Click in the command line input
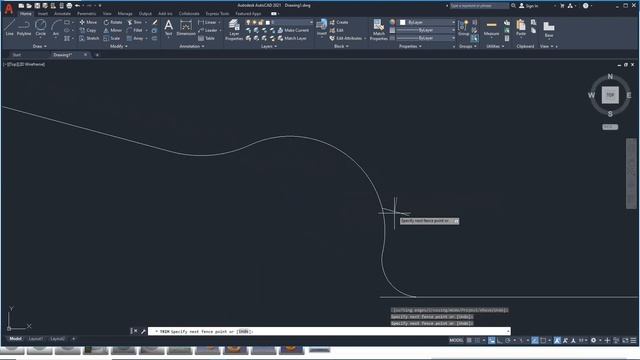This screenshot has height=360, width=640. [x=329, y=331]
